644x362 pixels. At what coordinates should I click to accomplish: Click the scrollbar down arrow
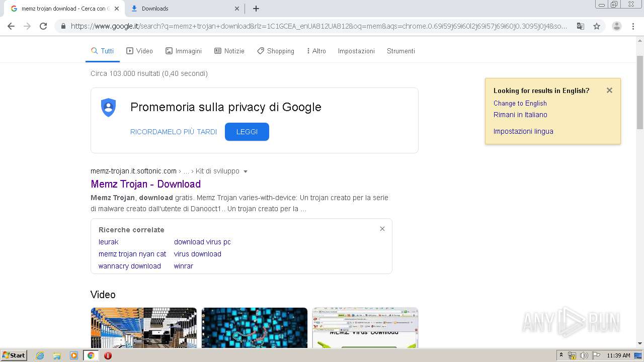coord(640,343)
